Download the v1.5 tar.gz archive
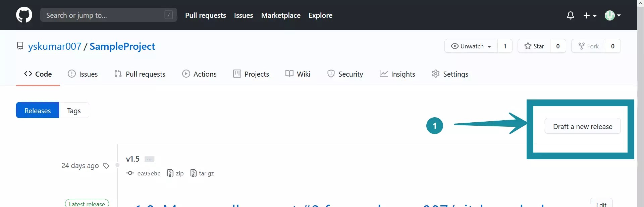Viewport: 644px width, 207px height. pos(202,173)
